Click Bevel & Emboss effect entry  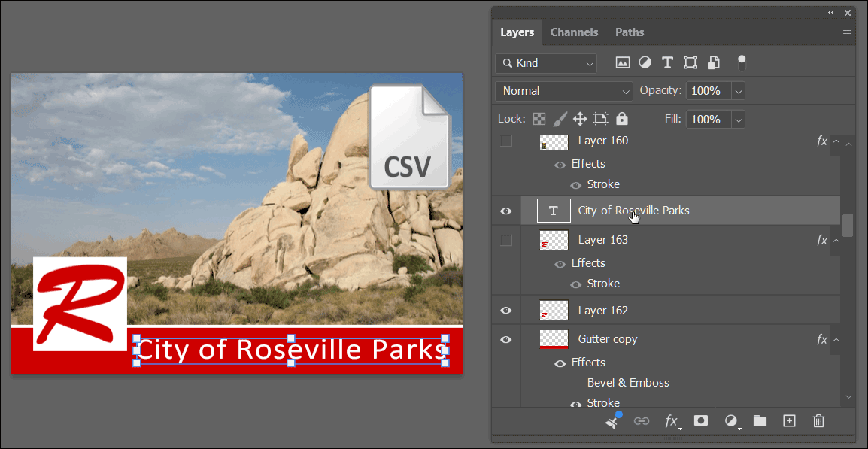tap(628, 383)
